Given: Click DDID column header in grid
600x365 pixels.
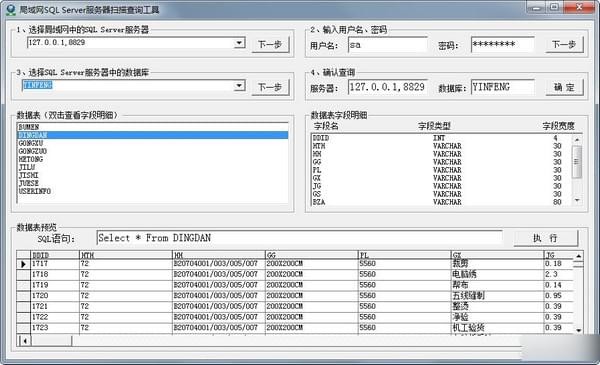Looking at the screenshot, I should click(x=55, y=255).
